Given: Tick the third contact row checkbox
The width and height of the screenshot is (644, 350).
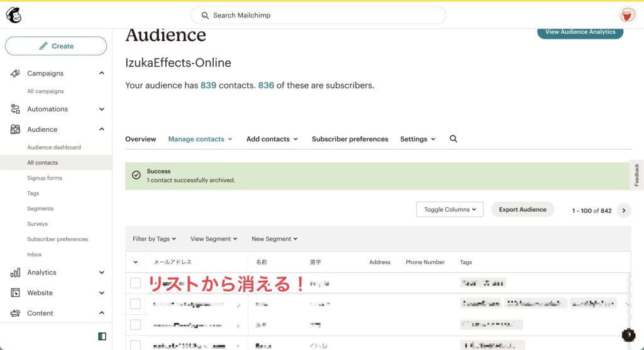Looking at the screenshot, I should click(135, 325).
